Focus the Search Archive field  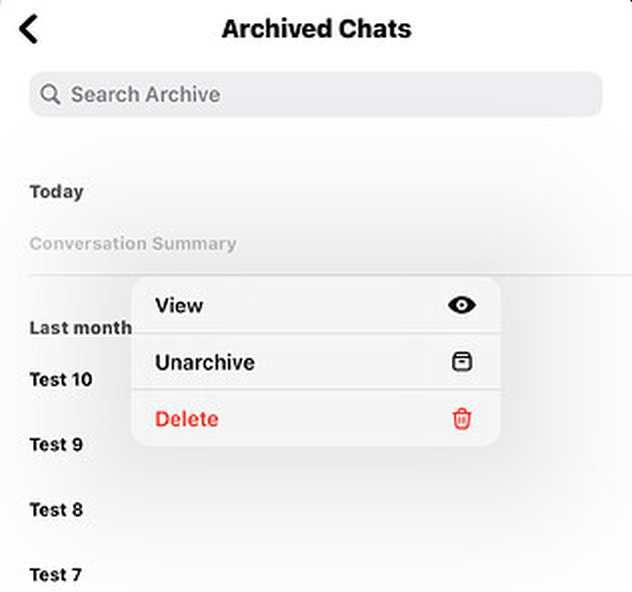(x=316, y=94)
